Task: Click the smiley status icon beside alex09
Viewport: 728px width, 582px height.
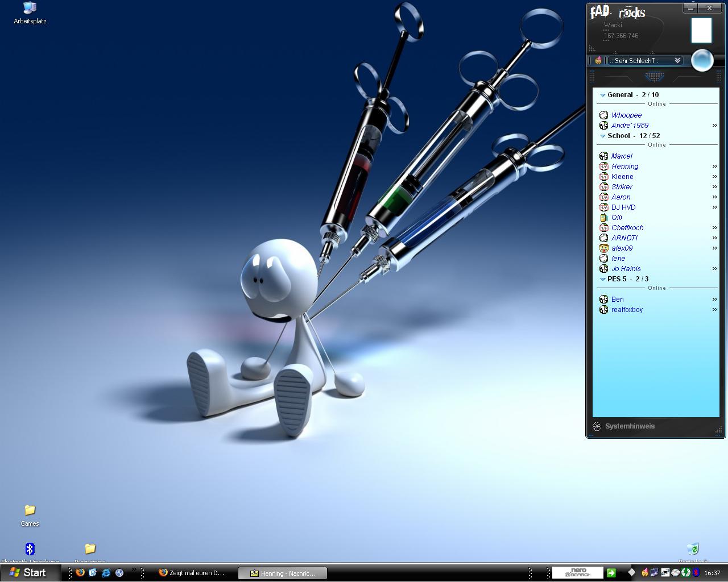Action: [603, 248]
